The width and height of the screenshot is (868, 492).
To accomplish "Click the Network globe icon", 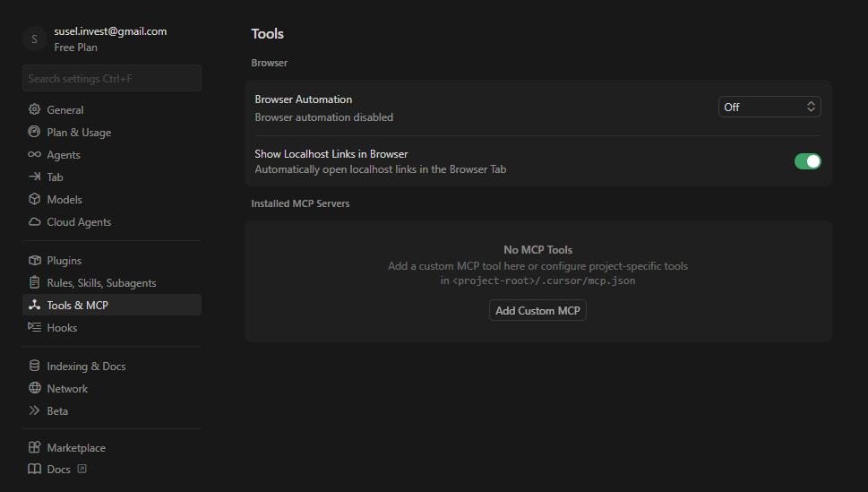I will click(35, 388).
